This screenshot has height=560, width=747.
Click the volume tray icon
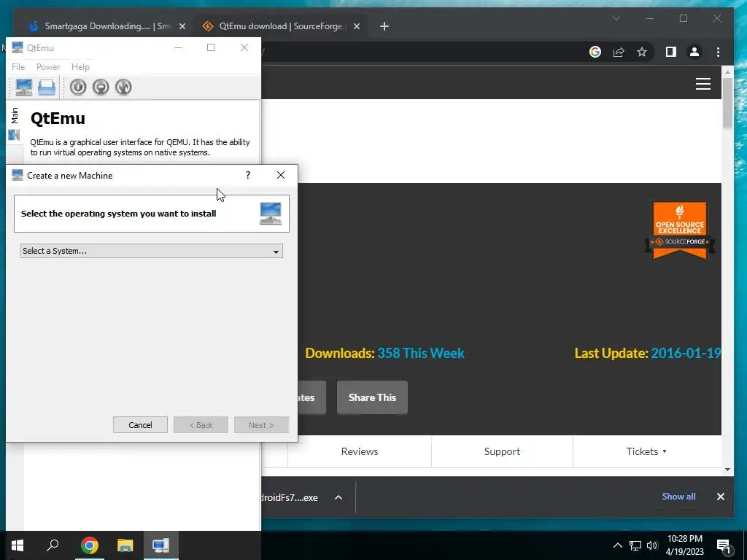click(x=652, y=545)
